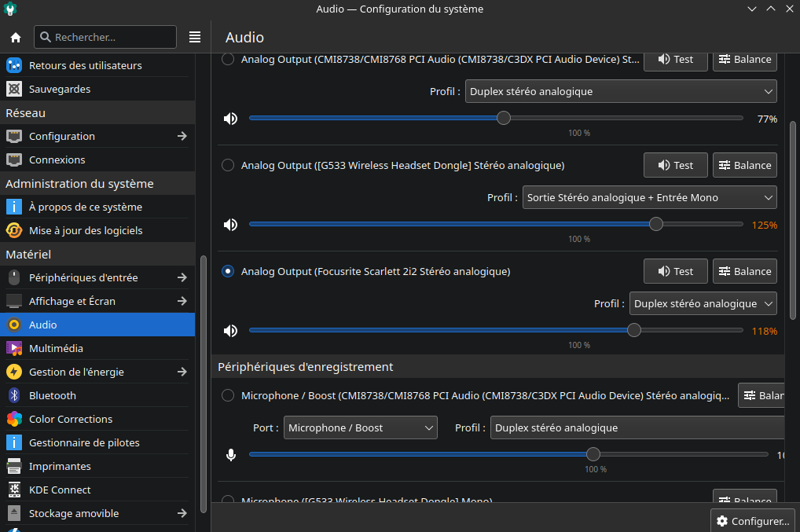
Task: Open Color Corrections in the sidebar
Action: [x=71, y=419]
